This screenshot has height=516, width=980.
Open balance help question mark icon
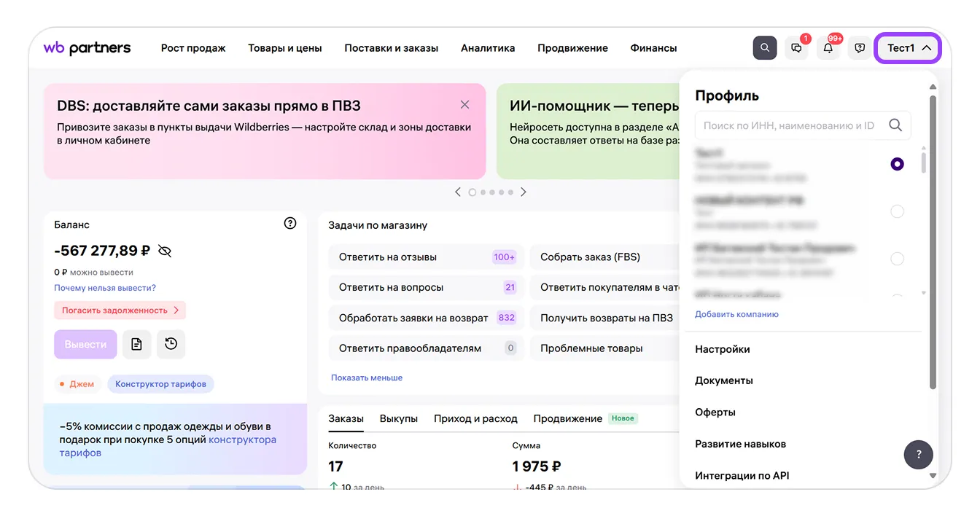click(290, 224)
